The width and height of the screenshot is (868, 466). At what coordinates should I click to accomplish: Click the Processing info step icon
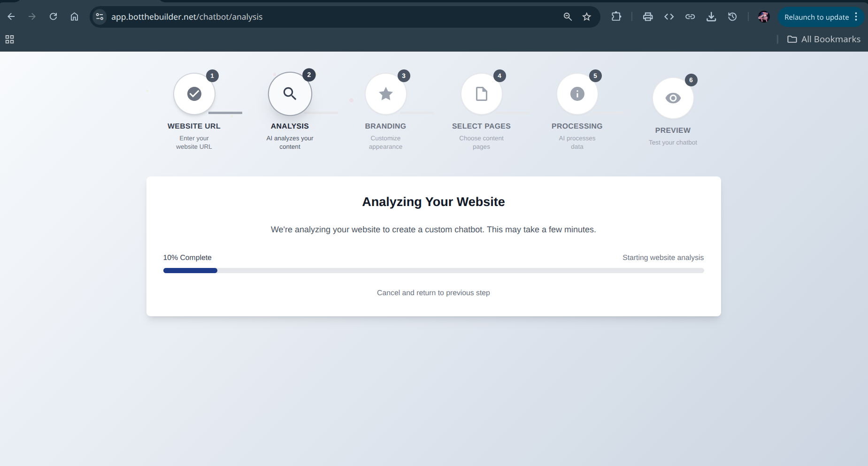point(577,94)
